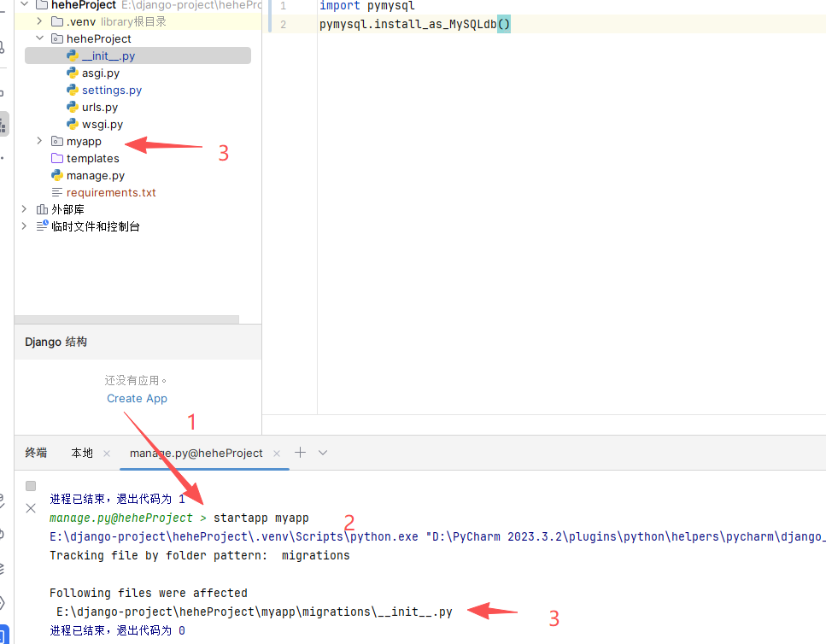This screenshot has height=644, width=826.
Task: Expand the .venv folder chevron
Action: pos(39,21)
